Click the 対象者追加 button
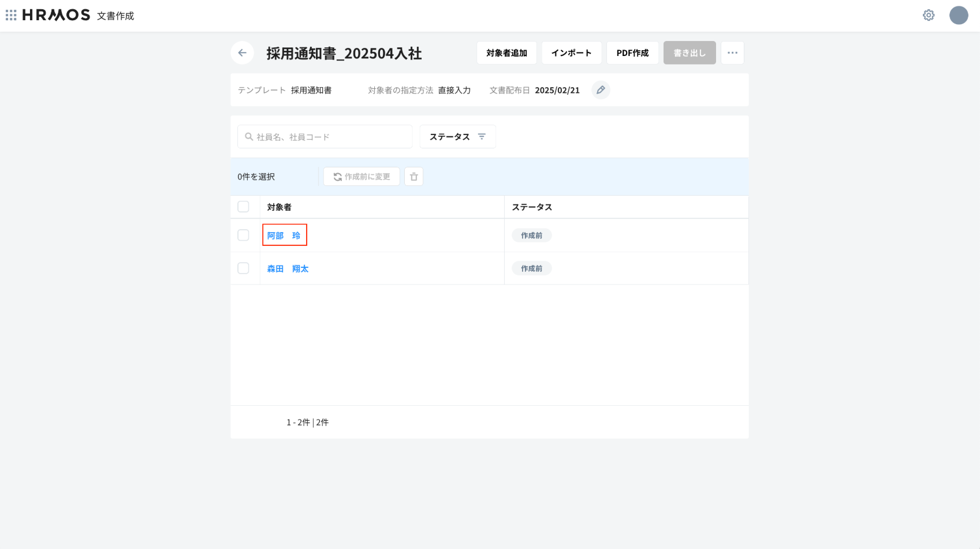Image resolution: width=980 pixels, height=549 pixels. tap(506, 53)
